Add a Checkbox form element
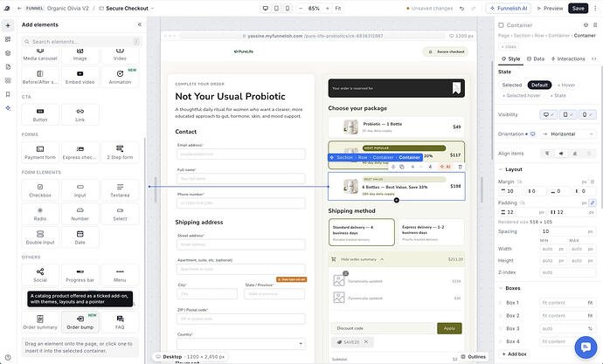Image resolution: width=603 pixels, height=364 pixels. pyautogui.click(x=40, y=190)
